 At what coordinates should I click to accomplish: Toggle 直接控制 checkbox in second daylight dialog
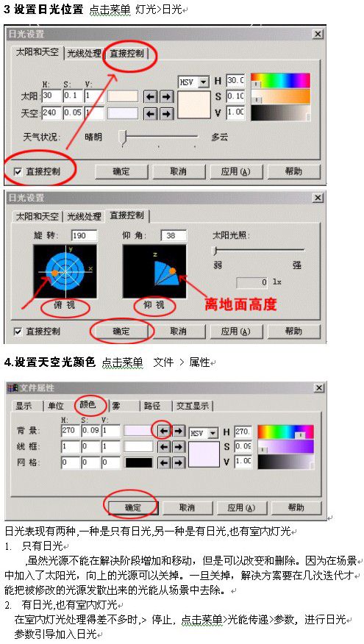(18, 331)
